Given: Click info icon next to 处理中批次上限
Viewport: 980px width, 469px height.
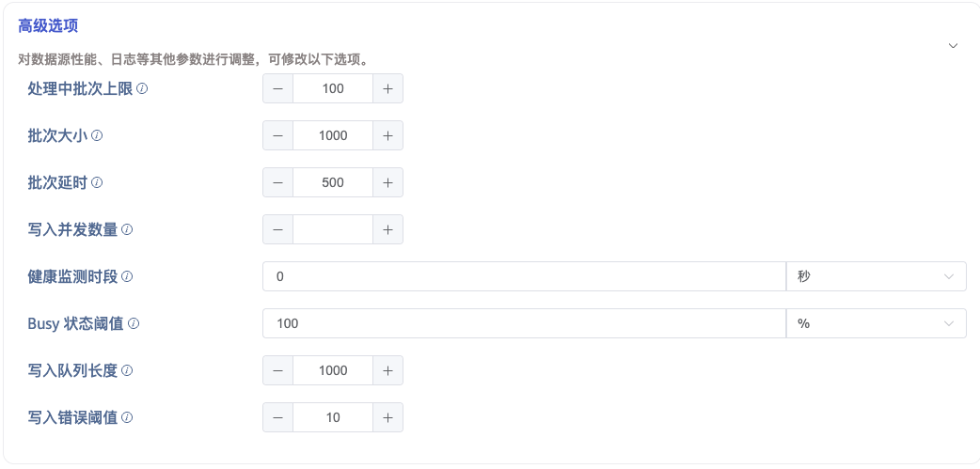Looking at the screenshot, I should coord(143,88).
